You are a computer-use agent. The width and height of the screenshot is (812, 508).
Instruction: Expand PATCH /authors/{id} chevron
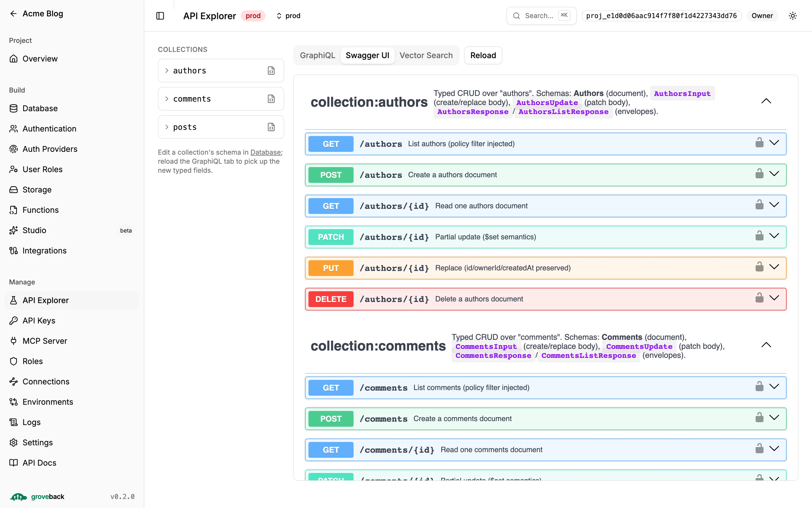click(x=774, y=236)
